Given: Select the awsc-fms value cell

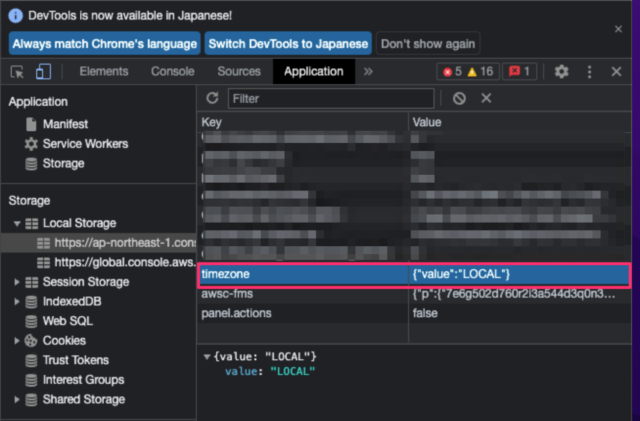Looking at the screenshot, I should coord(519,294).
